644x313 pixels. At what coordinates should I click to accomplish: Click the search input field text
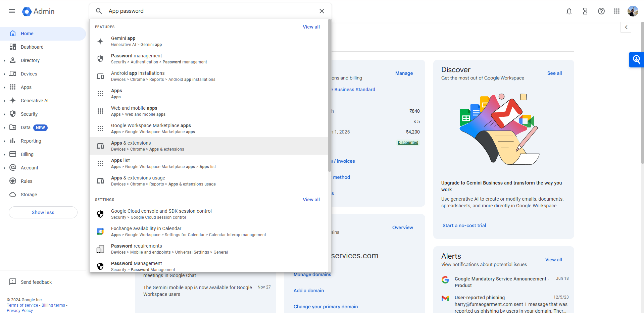(126, 11)
